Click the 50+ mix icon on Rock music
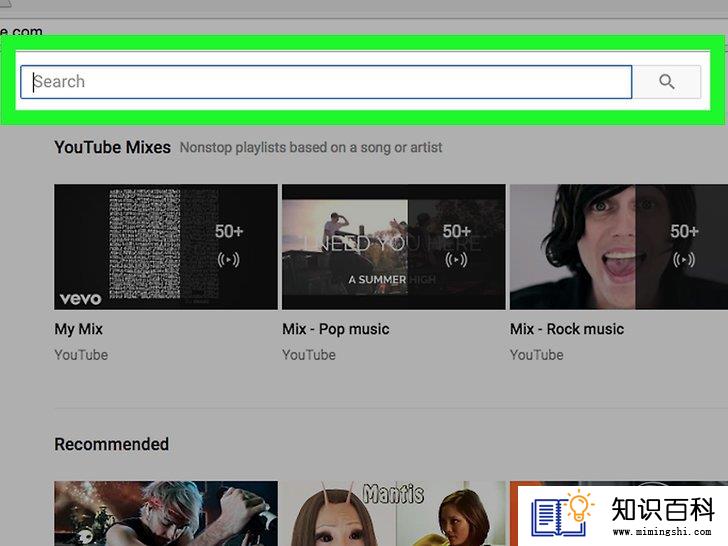The image size is (728, 546). point(684,245)
